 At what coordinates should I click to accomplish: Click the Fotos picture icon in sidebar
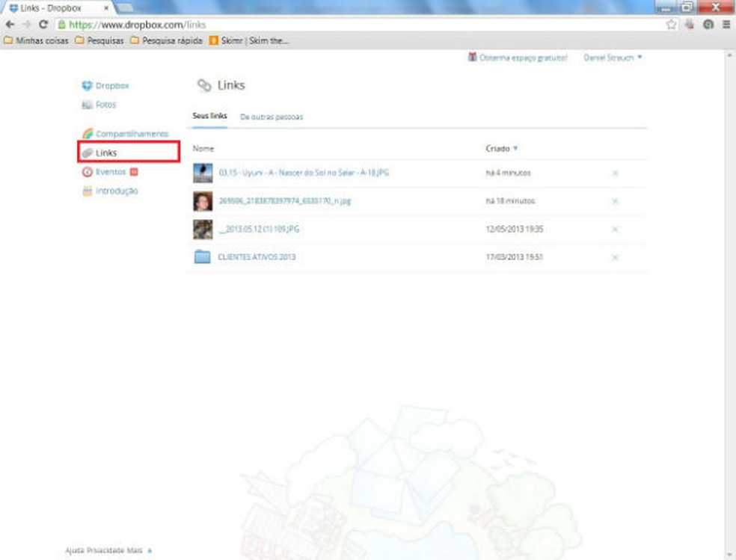click(x=87, y=105)
